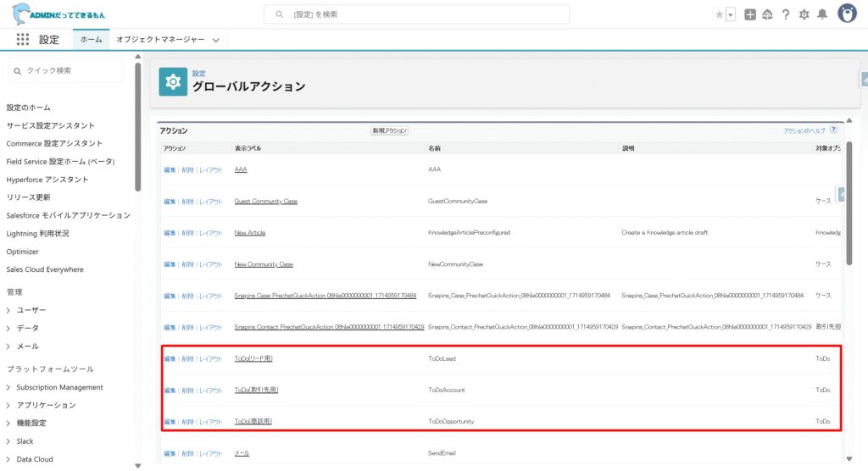Click レイアウト for the New Article row
The width and height of the screenshot is (868, 471).
[210, 233]
